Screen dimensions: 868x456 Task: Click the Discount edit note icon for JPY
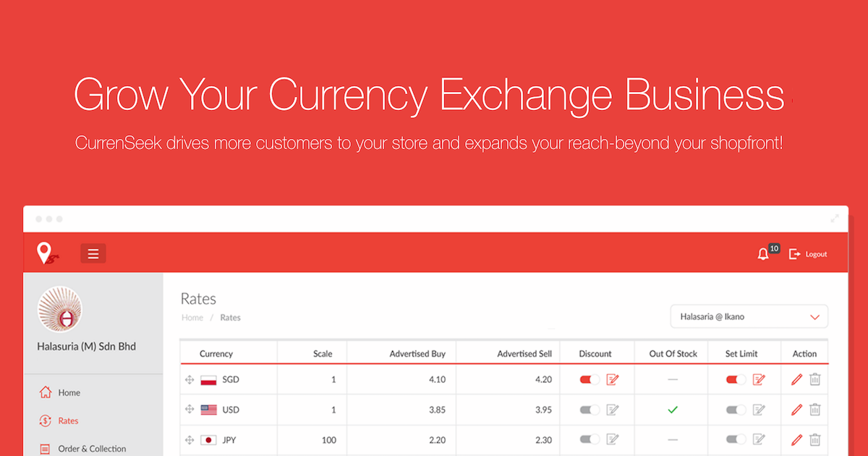tap(613, 439)
